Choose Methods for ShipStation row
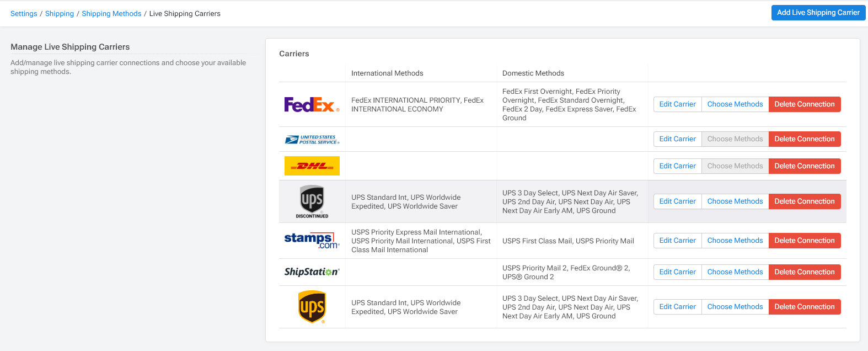The width and height of the screenshot is (868, 351). pos(735,272)
